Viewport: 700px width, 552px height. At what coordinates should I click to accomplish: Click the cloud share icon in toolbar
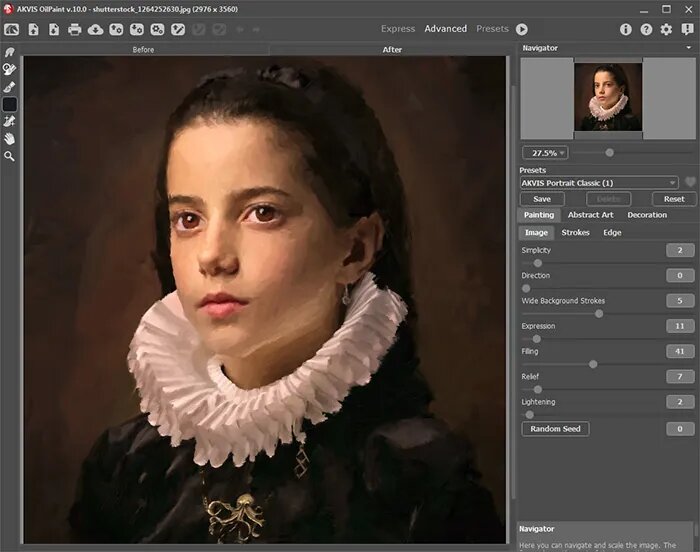pyautogui.click(x=96, y=29)
